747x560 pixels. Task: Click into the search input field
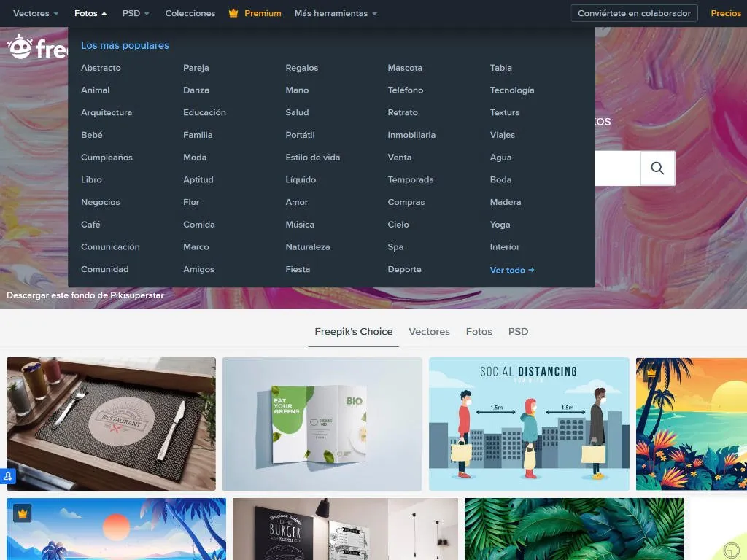pos(617,168)
